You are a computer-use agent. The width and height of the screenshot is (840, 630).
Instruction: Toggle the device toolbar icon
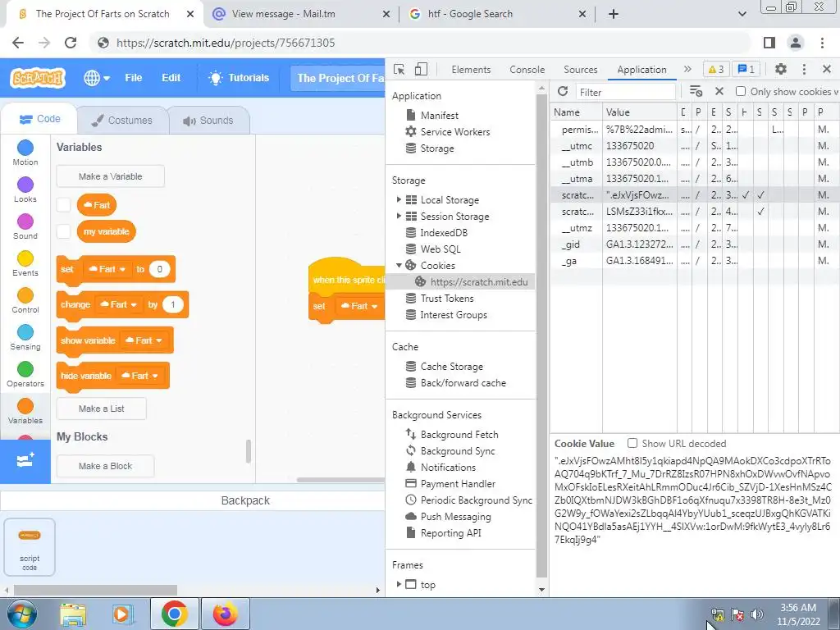click(x=421, y=69)
